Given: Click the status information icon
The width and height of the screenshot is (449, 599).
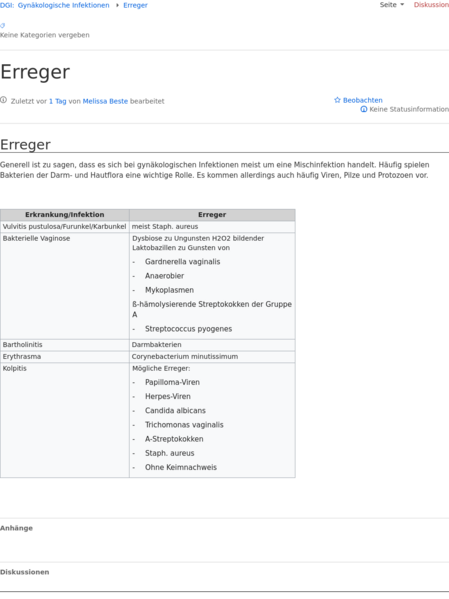Looking at the screenshot, I should tap(364, 109).
